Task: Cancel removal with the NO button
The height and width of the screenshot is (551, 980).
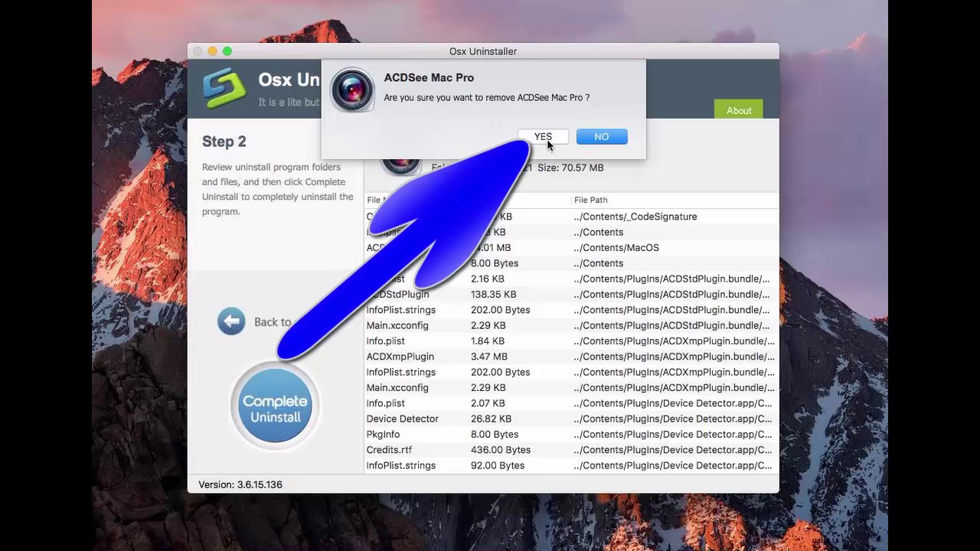Action: point(601,137)
